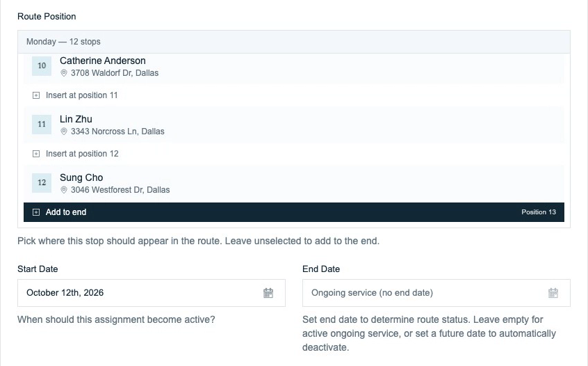Open the Start Date calendar icon
This screenshot has height=366, width=588.
pos(268,293)
